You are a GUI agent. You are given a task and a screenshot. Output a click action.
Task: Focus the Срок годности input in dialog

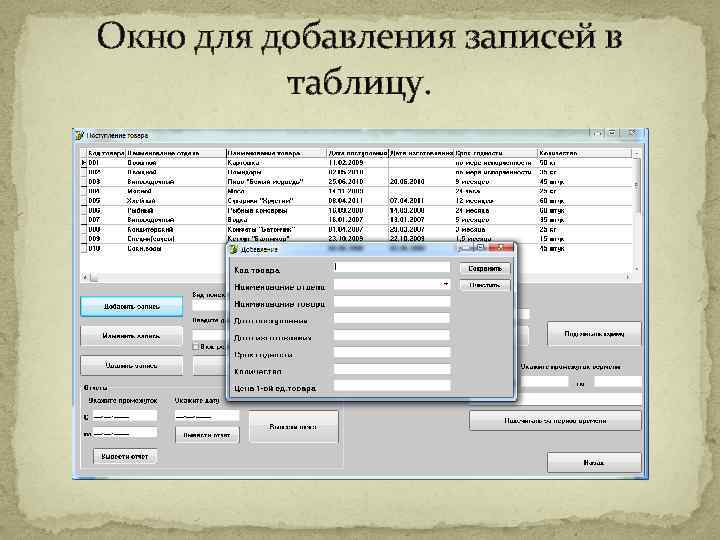pyautogui.click(x=392, y=352)
